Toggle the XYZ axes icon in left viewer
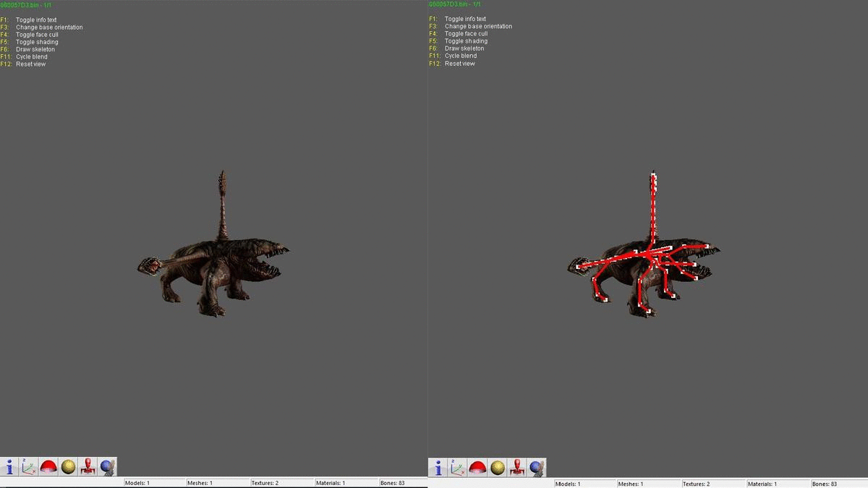The width and height of the screenshot is (868, 488). (x=29, y=467)
